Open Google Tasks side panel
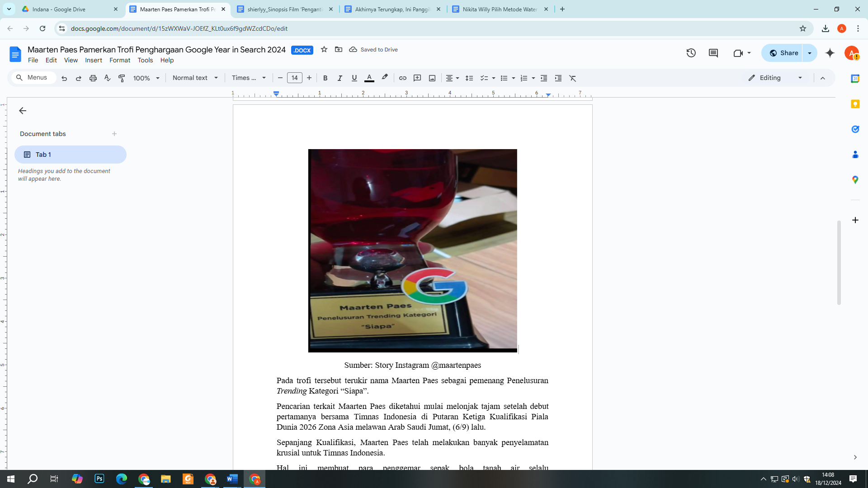Viewport: 868px width, 488px height. point(855,129)
